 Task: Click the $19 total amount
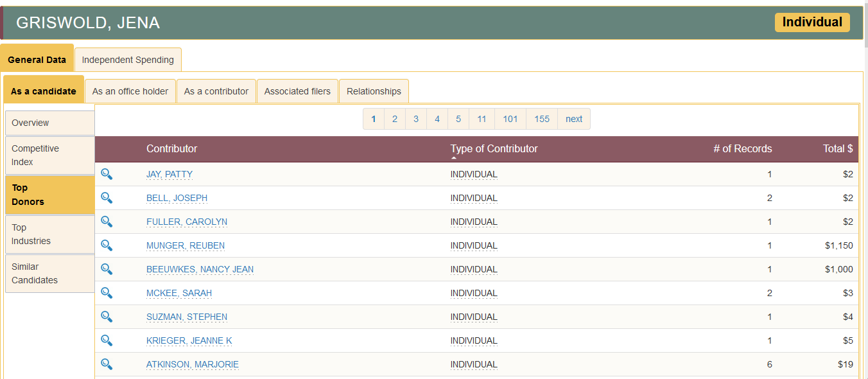pyautogui.click(x=846, y=364)
